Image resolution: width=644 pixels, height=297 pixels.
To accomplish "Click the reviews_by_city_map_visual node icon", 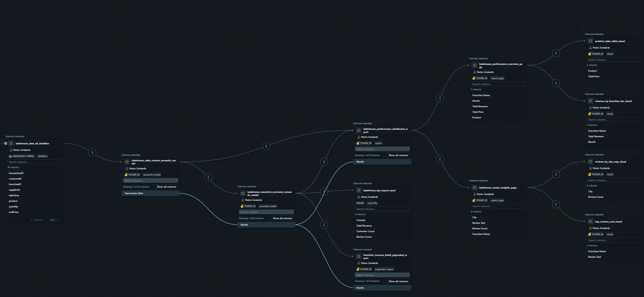I will click(x=591, y=162).
